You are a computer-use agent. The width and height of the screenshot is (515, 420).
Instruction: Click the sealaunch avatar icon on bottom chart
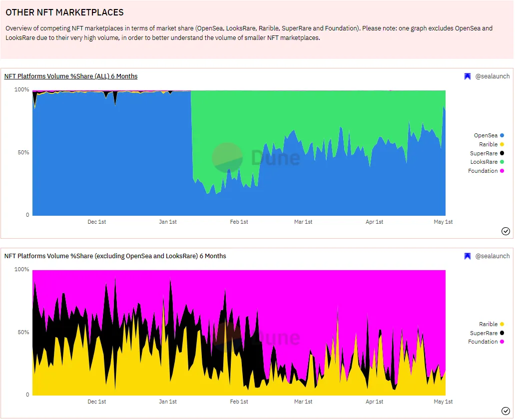pos(468,256)
